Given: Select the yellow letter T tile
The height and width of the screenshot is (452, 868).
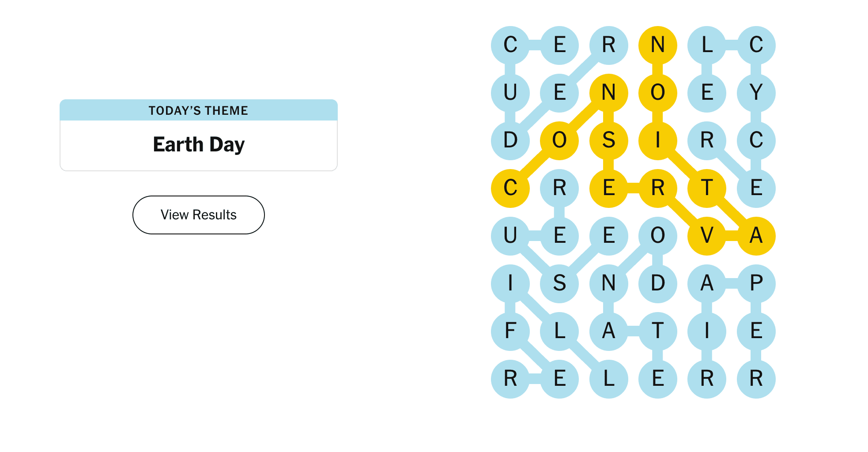Looking at the screenshot, I should [706, 188].
